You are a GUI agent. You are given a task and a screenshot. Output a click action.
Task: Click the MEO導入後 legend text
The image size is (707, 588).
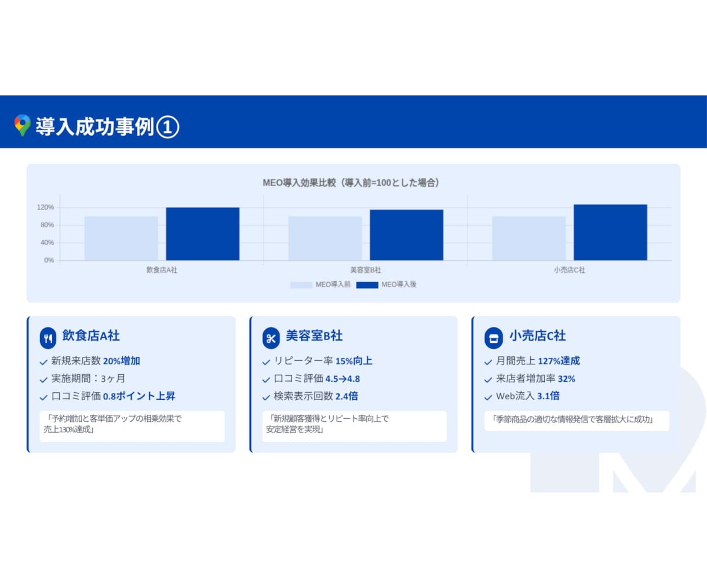coord(399,284)
